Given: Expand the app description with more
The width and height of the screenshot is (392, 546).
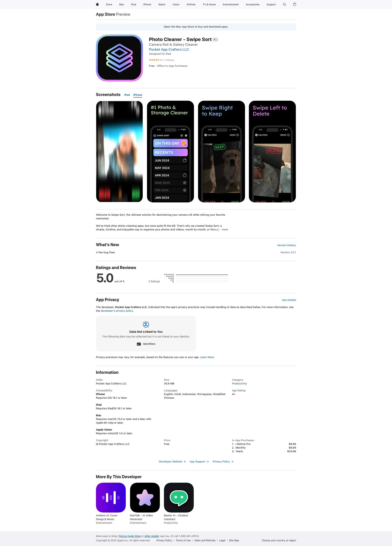Looking at the screenshot, I should tap(225, 229).
